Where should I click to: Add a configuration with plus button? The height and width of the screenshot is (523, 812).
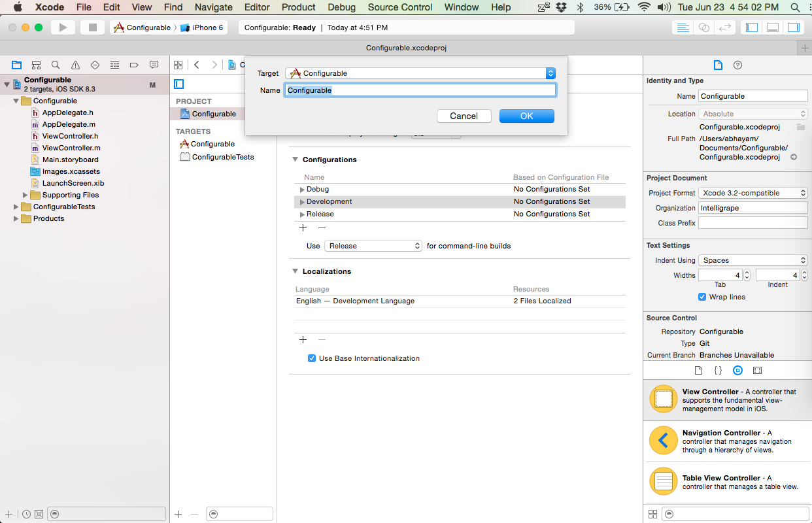pos(303,228)
